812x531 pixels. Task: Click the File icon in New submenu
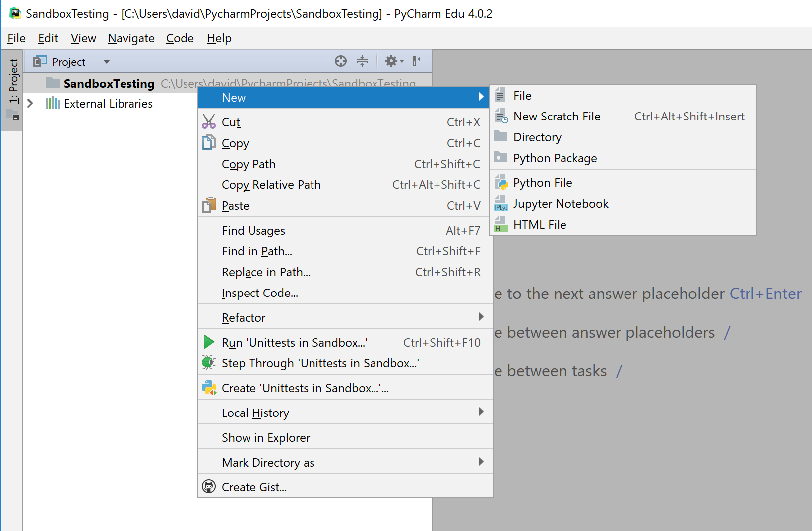[x=500, y=95]
